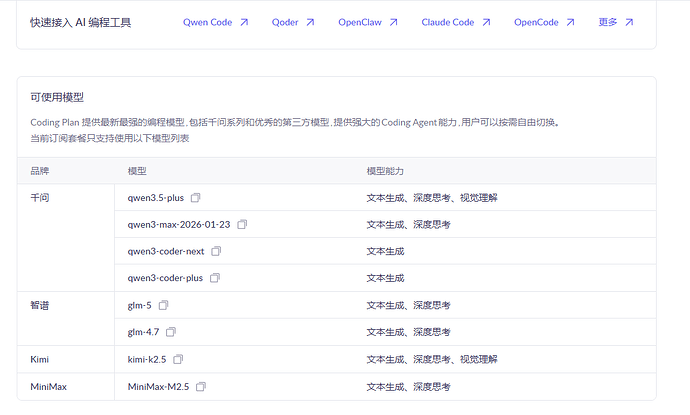The height and width of the screenshot is (415, 690).
Task: Copy the kimi-k2.5 model name
Action: tap(178, 360)
